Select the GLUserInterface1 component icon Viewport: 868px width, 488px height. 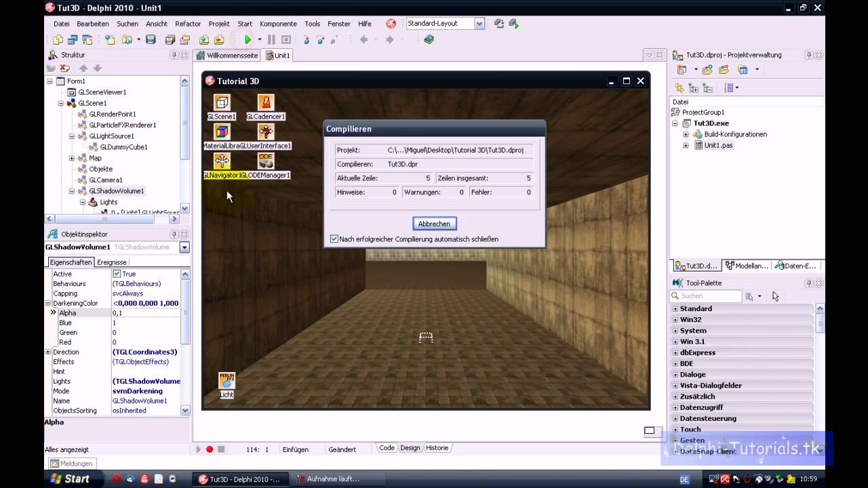click(x=266, y=131)
